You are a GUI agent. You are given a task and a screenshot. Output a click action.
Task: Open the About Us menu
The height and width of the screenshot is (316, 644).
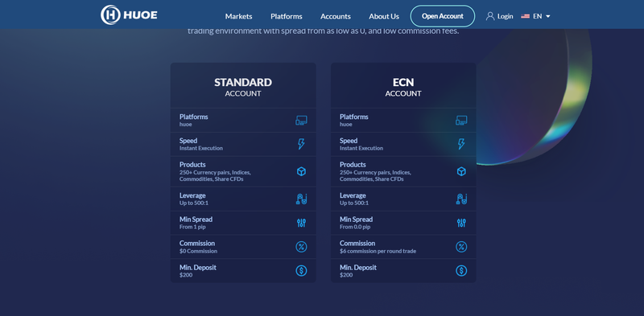tap(384, 16)
